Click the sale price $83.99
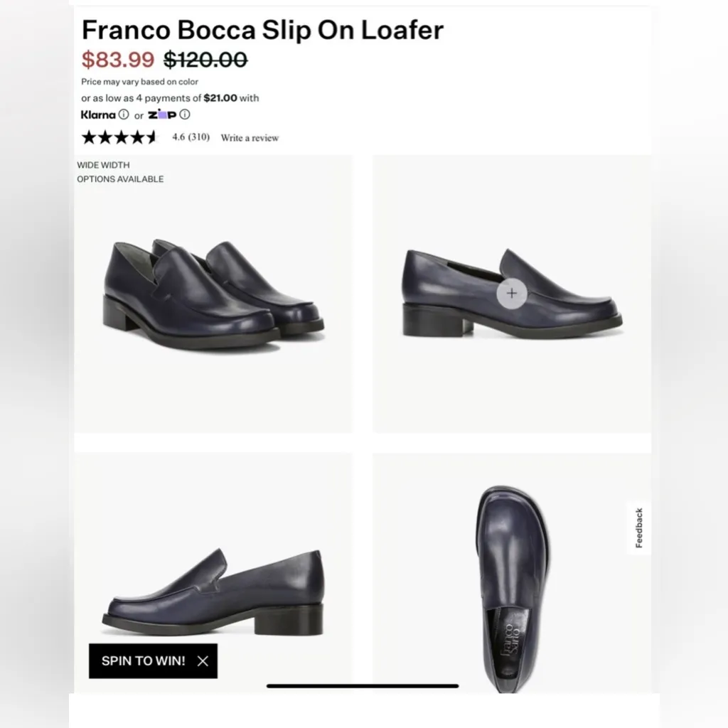This screenshot has width=728, height=728. 117,60
